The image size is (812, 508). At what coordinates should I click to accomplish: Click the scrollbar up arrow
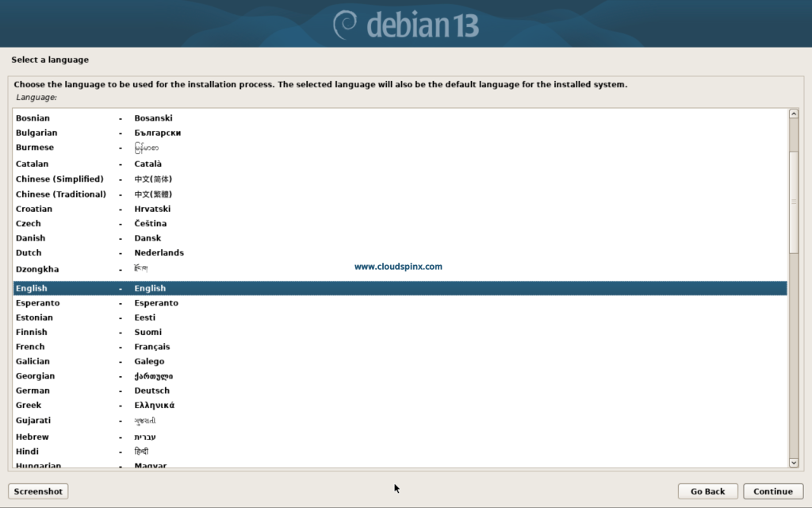(795, 113)
